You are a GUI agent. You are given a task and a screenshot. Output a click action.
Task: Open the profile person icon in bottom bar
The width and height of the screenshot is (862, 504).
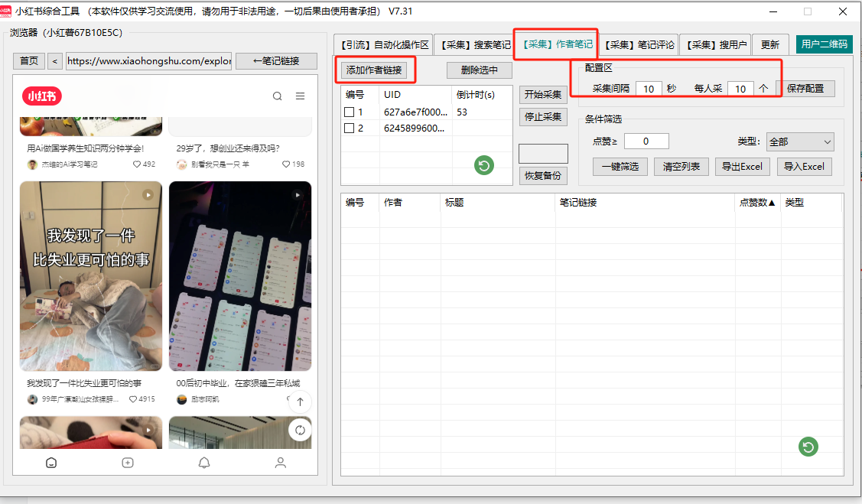(x=281, y=463)
